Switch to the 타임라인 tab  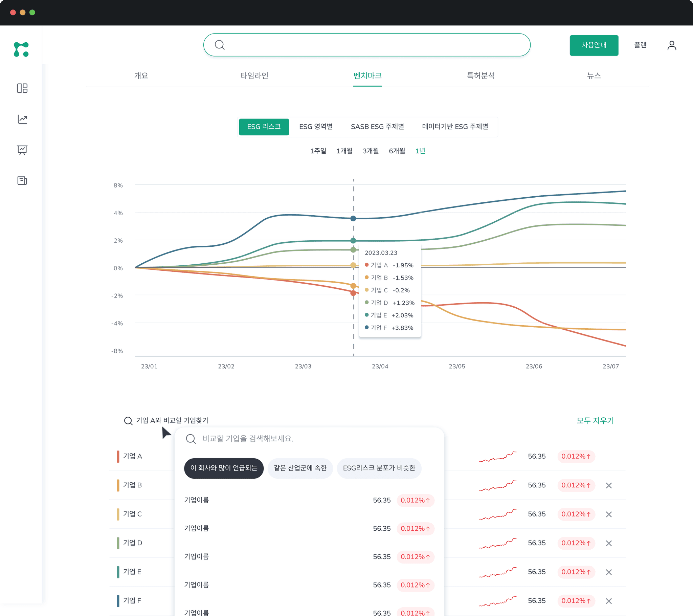[253, 75]
